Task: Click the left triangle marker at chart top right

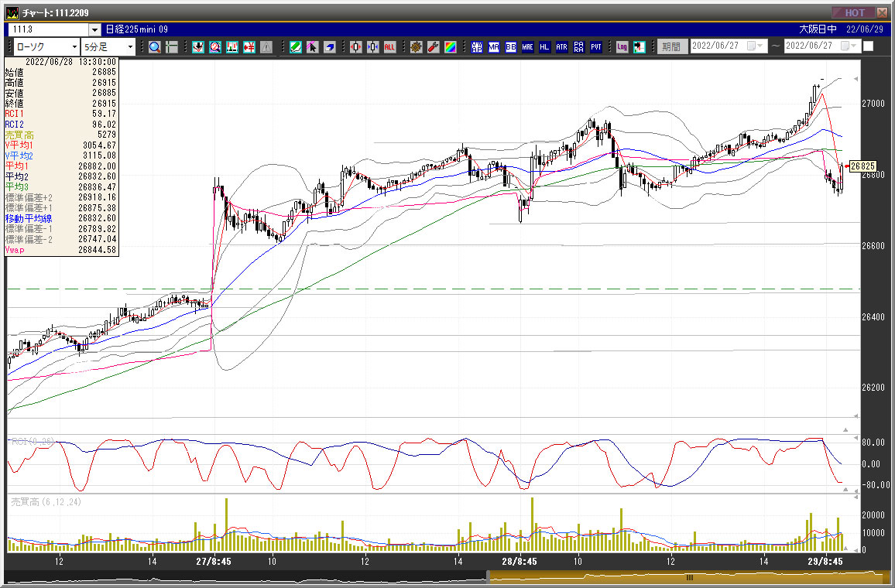Action: click(856, 79)
